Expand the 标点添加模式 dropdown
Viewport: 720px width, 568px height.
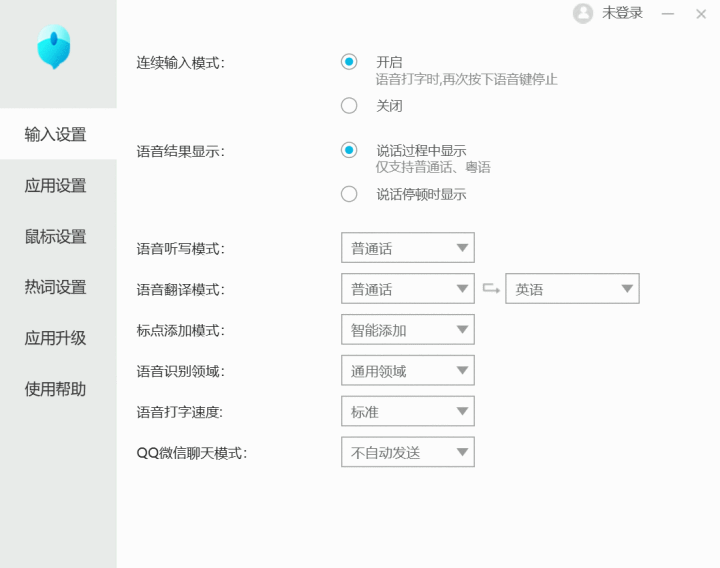pyautogui.click(x=407, y=330)
